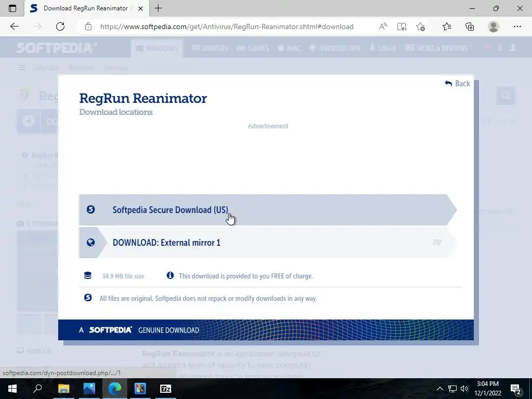Open the NEWS & REVIEWS section in the Softpedia nav
Viewport: 532px width, 399px height.
click(x=436, y=48)
